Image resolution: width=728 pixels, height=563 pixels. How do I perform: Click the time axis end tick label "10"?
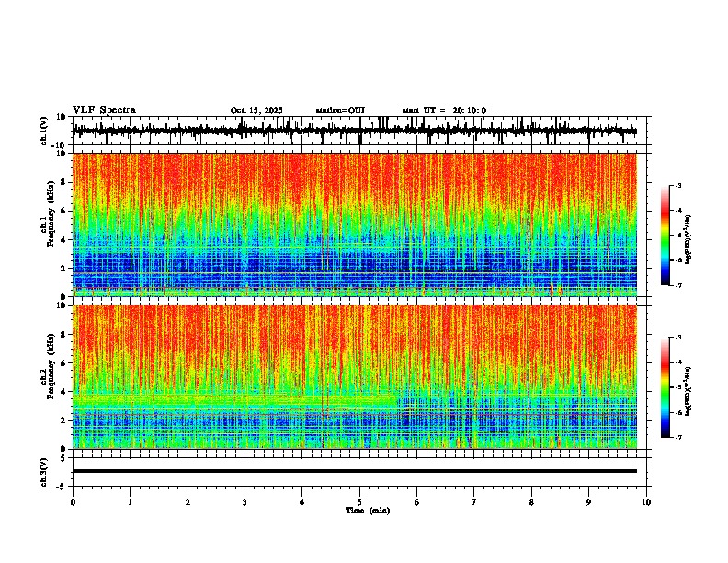tap(646, 501)
